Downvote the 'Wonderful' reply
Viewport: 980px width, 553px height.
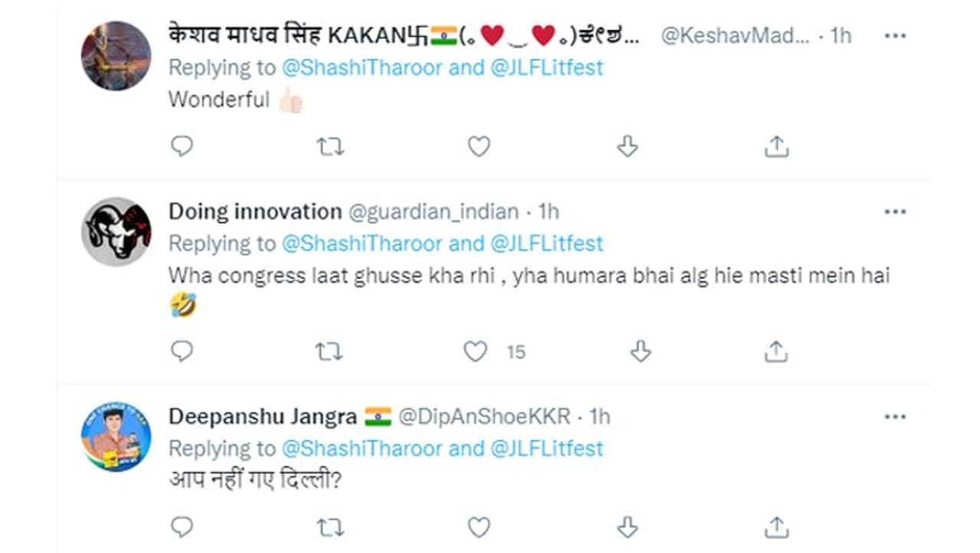tap(627, 146)
